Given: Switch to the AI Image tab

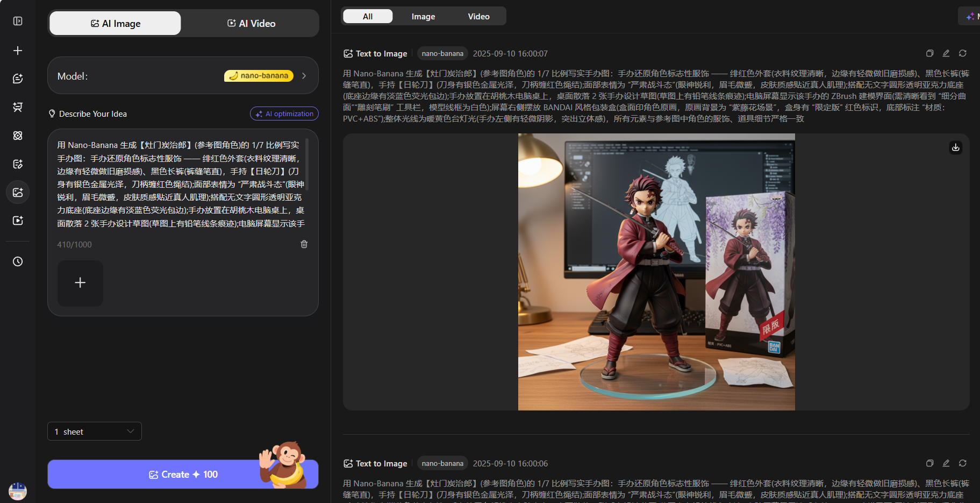Looking at the screenshot, I should coord(116,23).
